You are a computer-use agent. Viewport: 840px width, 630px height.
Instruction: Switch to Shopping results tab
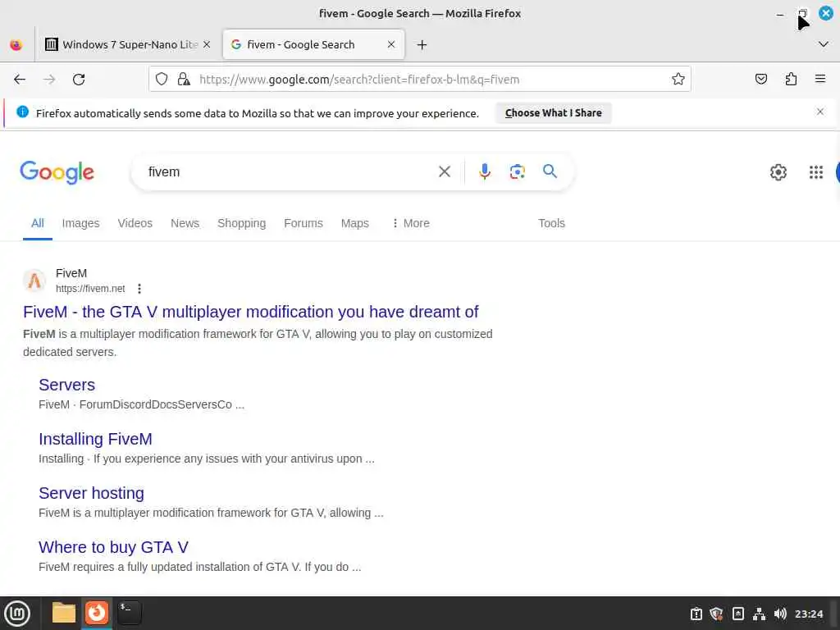coord(242,223)
